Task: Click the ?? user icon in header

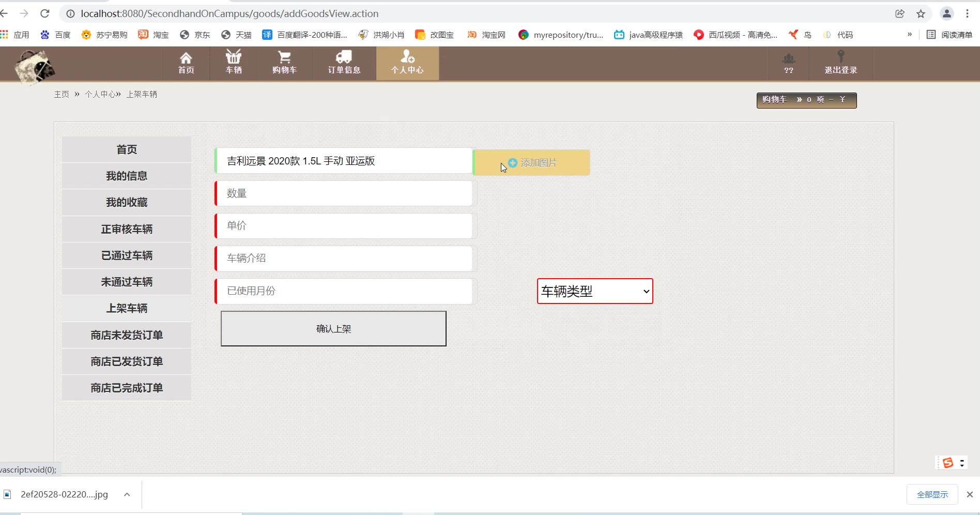Action: pos(789,63)
